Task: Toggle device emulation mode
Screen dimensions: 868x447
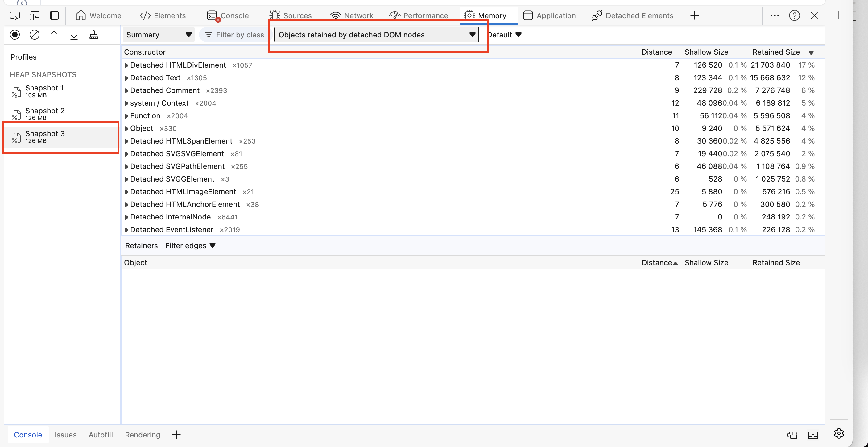Action: pos(34,15)
